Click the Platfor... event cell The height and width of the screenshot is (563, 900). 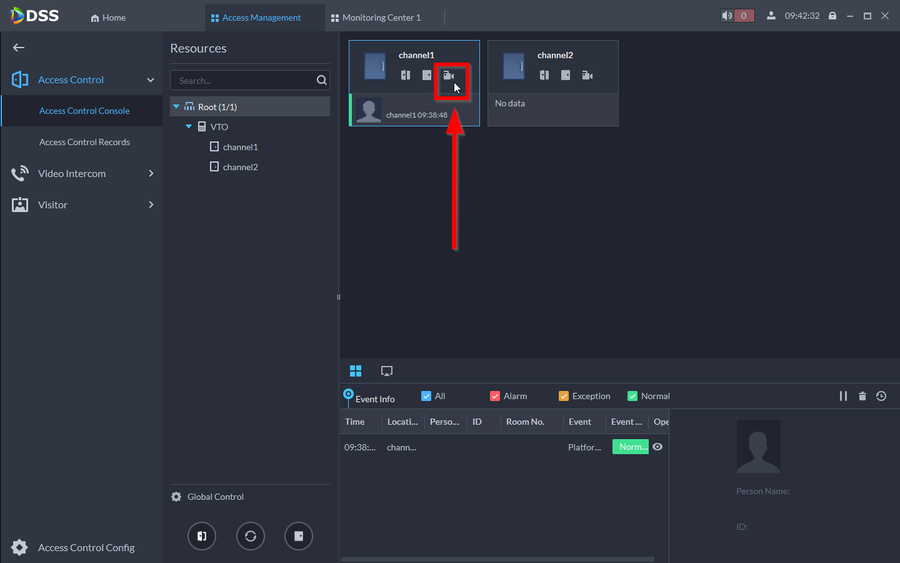(x=584, y=447)
